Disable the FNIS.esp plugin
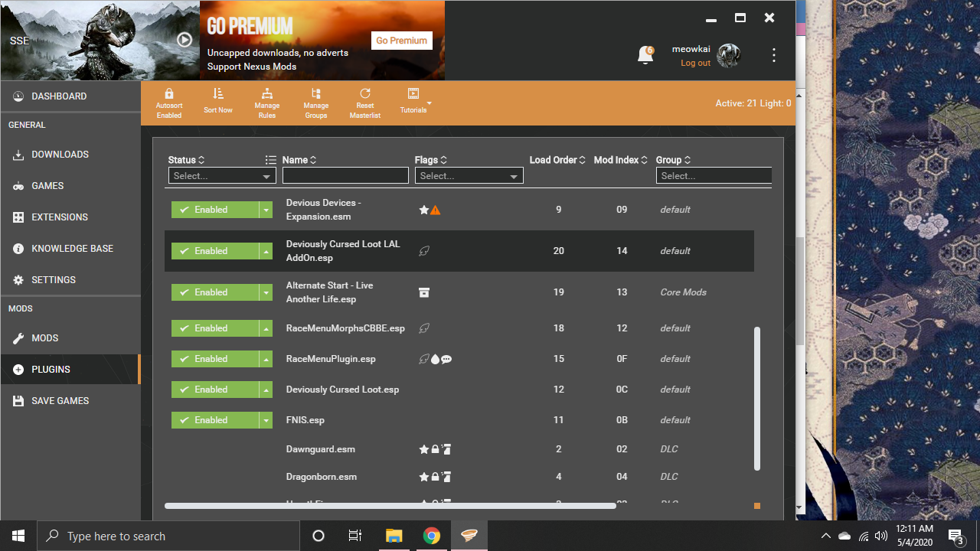This screenshot has width=980, height=551. [215, 420]
